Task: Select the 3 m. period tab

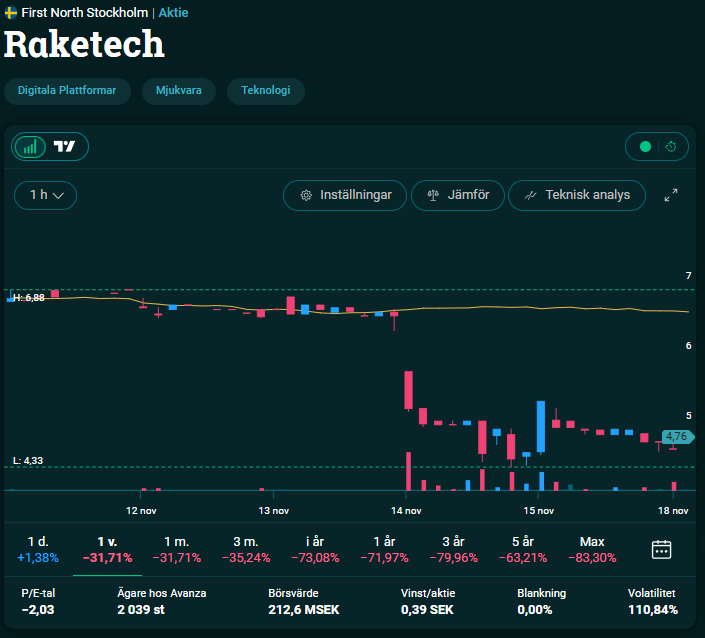Action: coord(246,549)
